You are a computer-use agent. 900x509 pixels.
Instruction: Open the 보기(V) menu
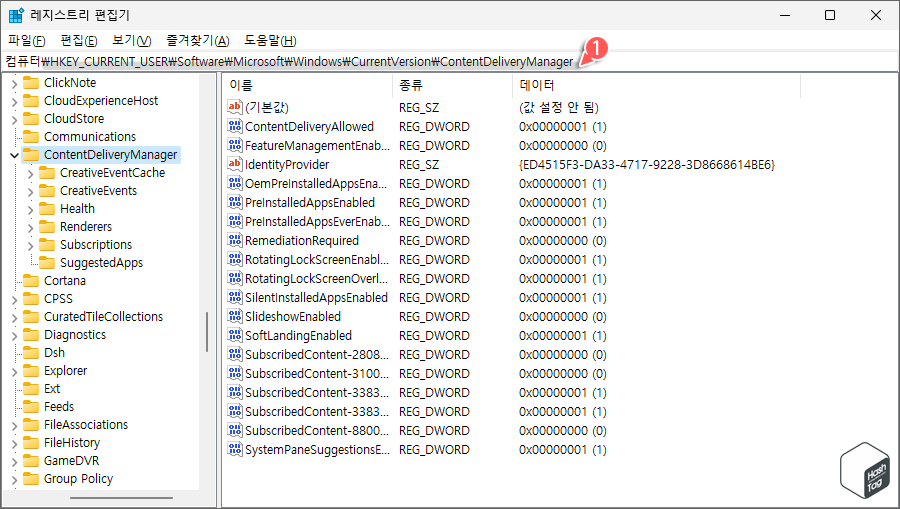[x=131, y=41]
